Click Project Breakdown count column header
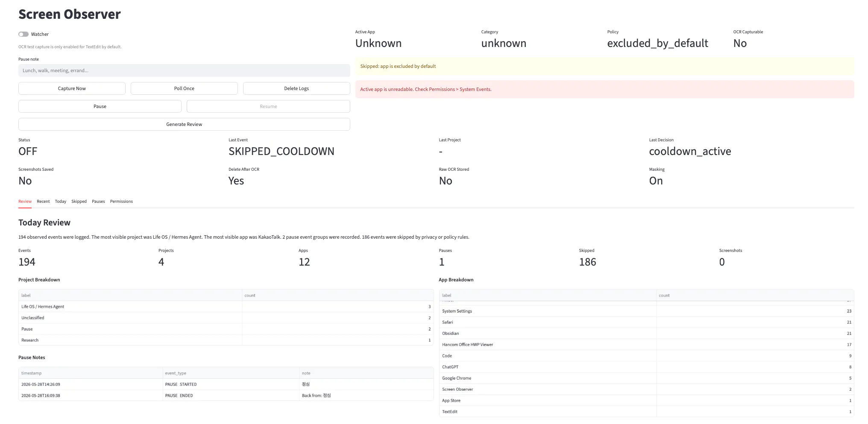The image size is (868, 424). tap(337, 295)
